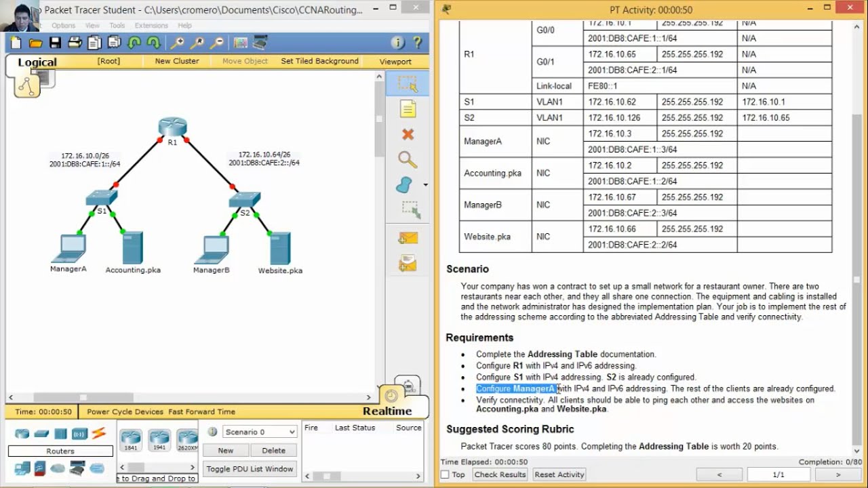Print using the printer toolbar icon
The height and width of the screenshot is (488, 868).
(x=75, y=43)
